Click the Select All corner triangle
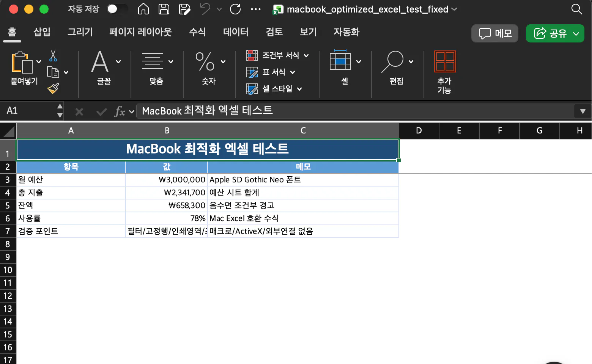This screenshot has height=364, width=592. (8, 131)
